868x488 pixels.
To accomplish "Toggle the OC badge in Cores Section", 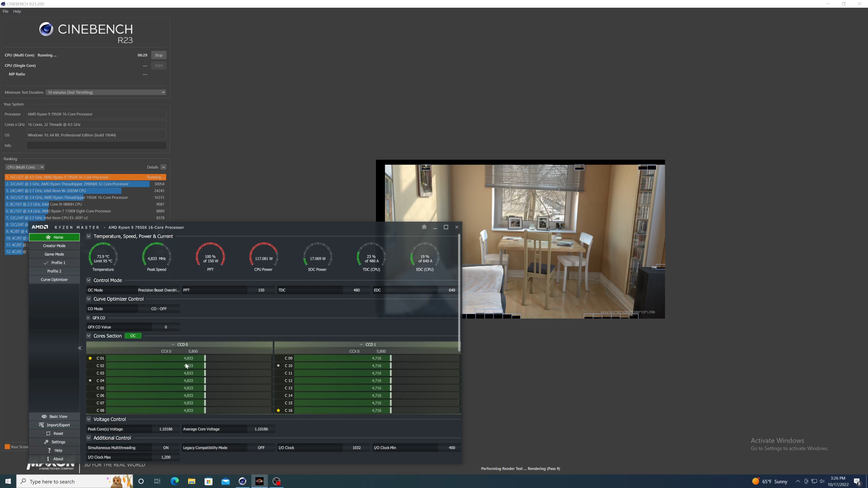I will pos(133,336).
